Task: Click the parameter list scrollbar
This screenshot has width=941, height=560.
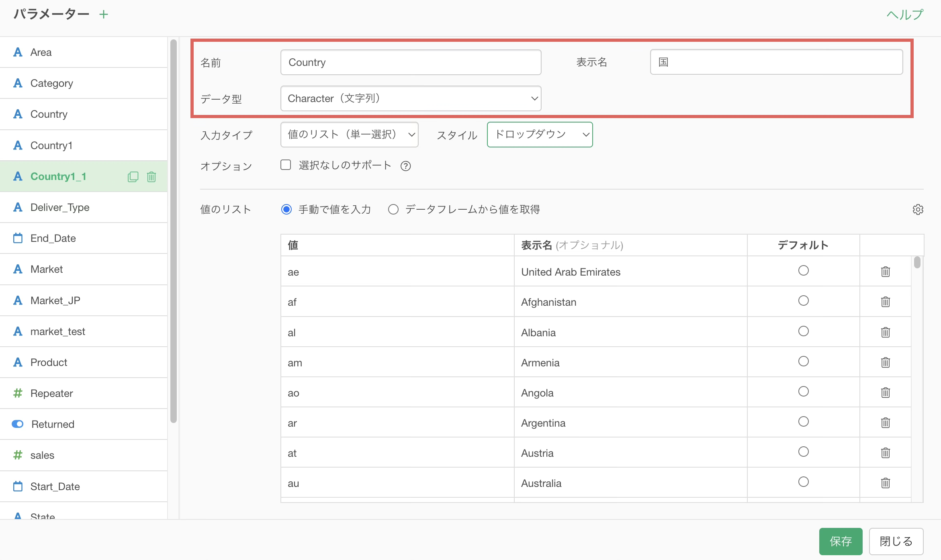Action: (174, 231)
